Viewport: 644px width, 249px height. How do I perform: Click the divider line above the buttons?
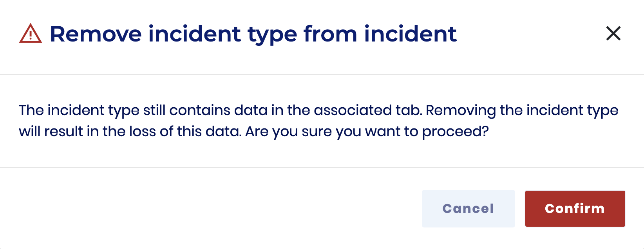coord(322,168)
